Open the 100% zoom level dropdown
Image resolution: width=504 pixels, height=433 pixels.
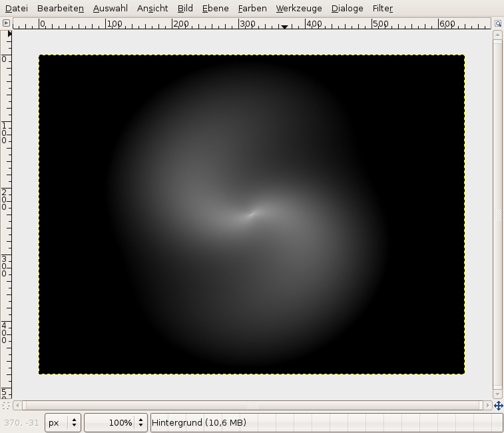(x=140, y=423)
